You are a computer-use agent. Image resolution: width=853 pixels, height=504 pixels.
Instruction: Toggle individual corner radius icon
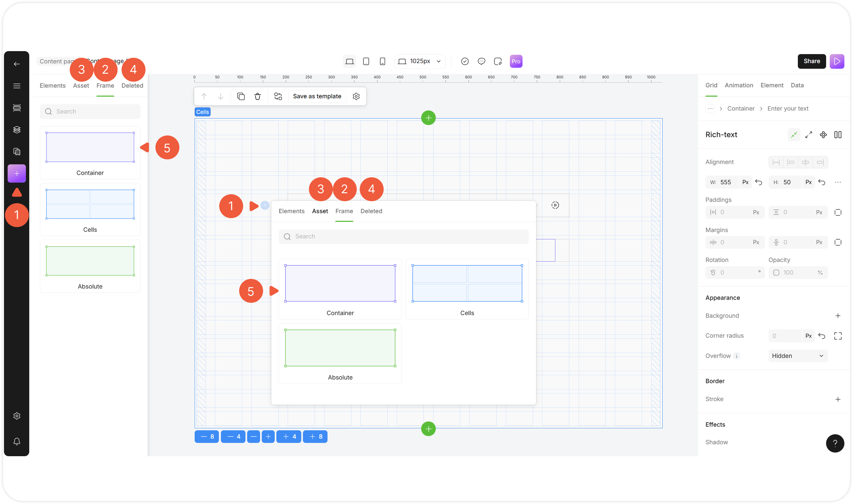pos(838,336)
